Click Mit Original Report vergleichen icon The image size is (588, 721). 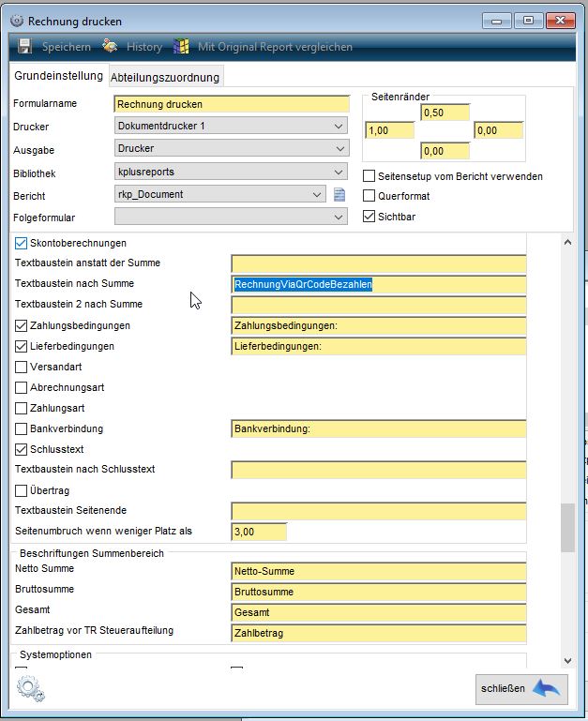click(x=181, y=46)
